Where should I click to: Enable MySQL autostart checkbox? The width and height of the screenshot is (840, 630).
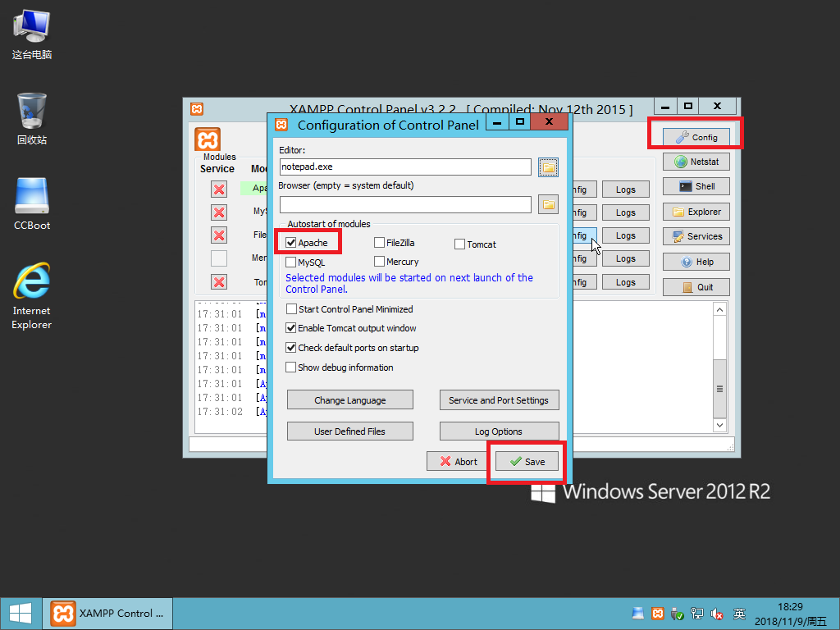point(291,262)
